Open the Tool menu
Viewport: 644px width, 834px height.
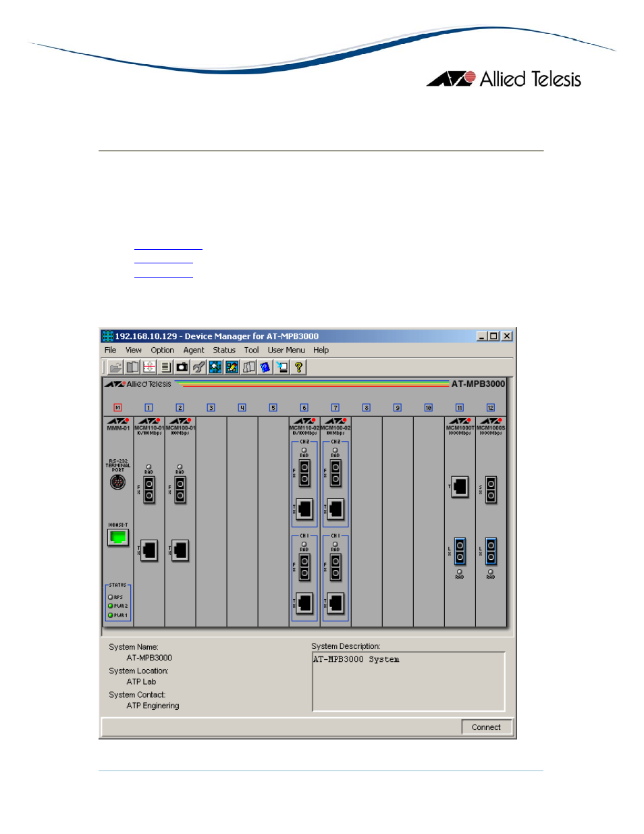click(251, 350)
